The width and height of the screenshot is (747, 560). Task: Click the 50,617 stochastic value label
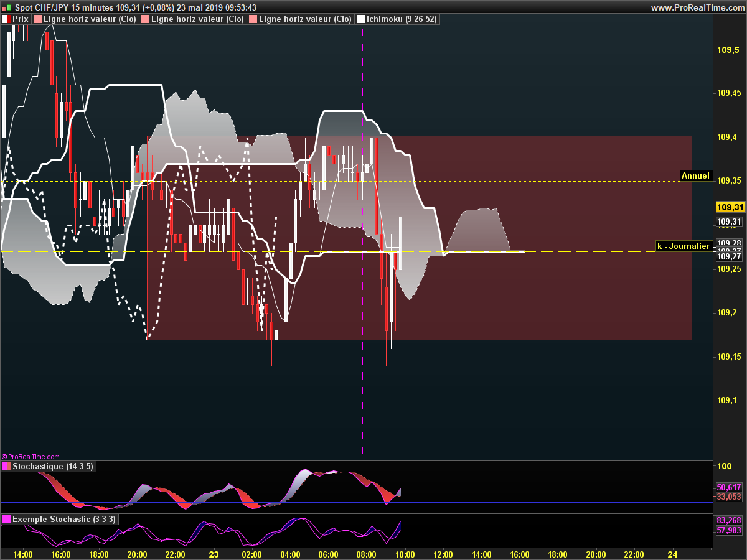point(729,487)
